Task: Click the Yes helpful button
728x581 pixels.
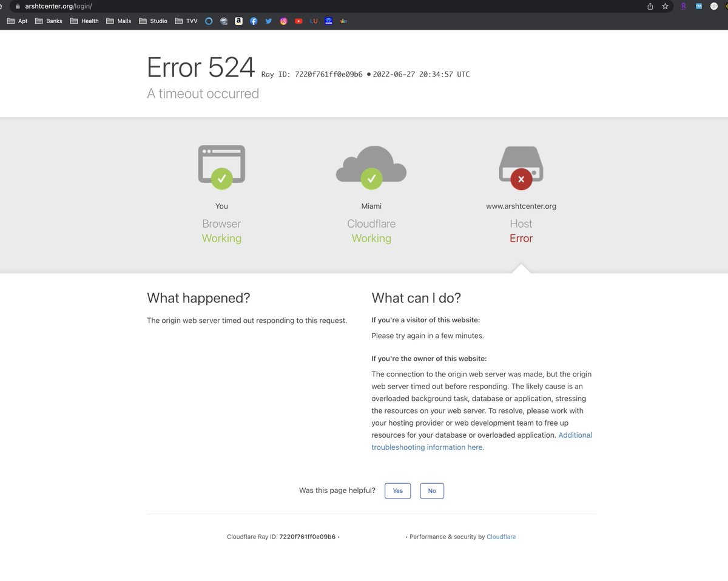Action: [x=398, y=491]
